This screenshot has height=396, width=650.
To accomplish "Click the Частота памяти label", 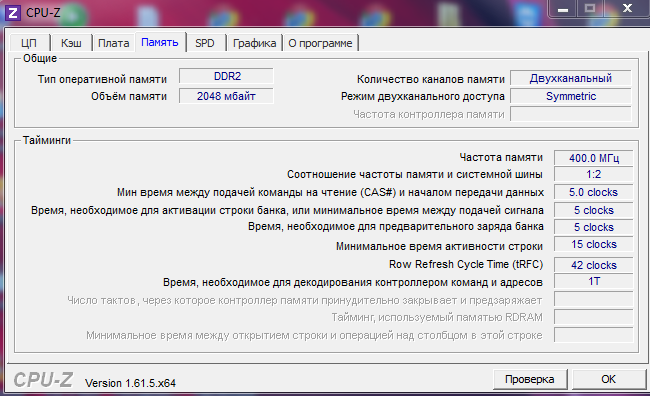I will 501,158.
